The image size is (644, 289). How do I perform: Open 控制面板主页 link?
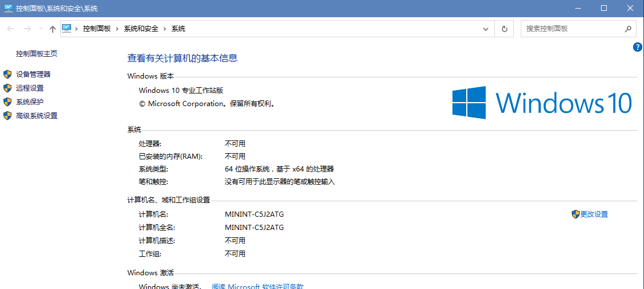37,53
